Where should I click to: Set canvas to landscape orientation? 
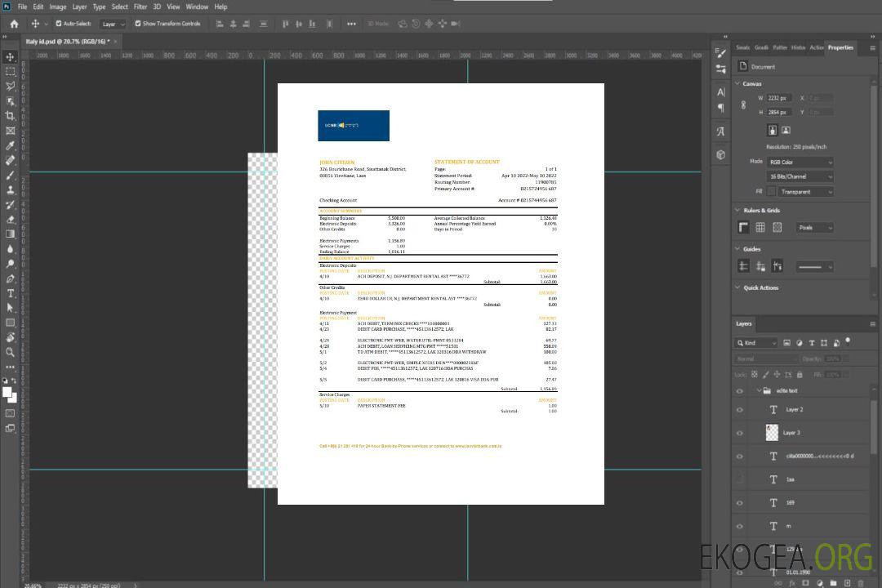pos(786,130)
